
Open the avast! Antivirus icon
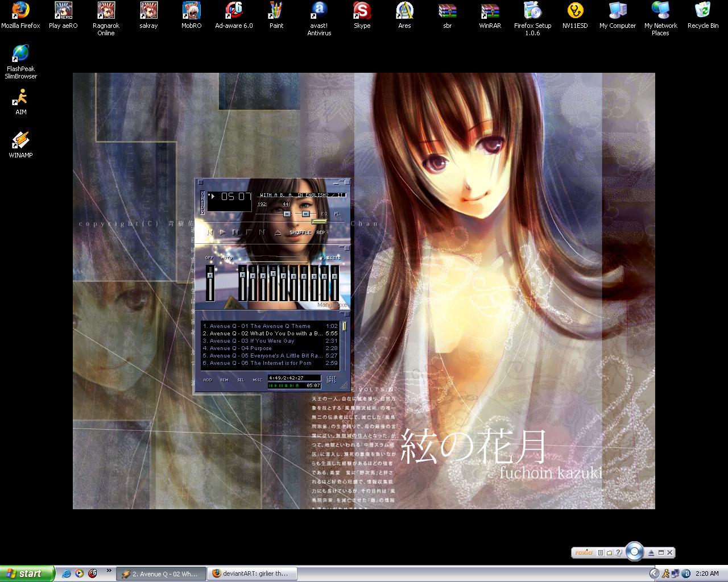pos(319,19)
